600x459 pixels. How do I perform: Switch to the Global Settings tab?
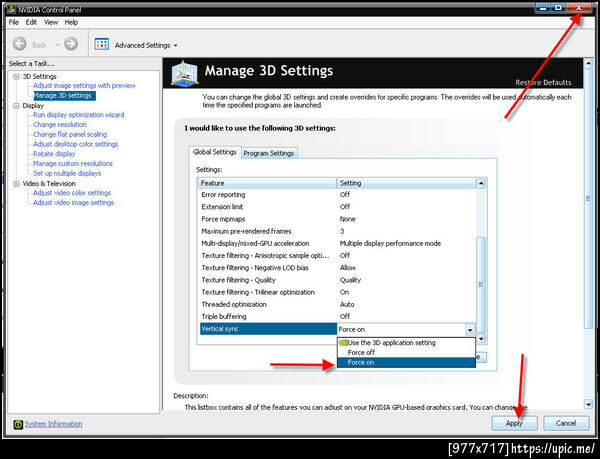(x=215, y=152)
